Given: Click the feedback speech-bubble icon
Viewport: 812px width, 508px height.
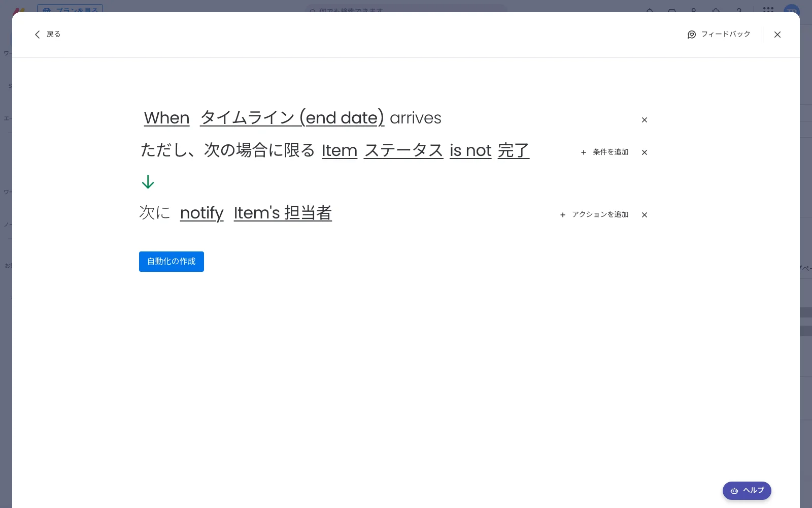Looking at the screenshot, I should tap(692, 35).
